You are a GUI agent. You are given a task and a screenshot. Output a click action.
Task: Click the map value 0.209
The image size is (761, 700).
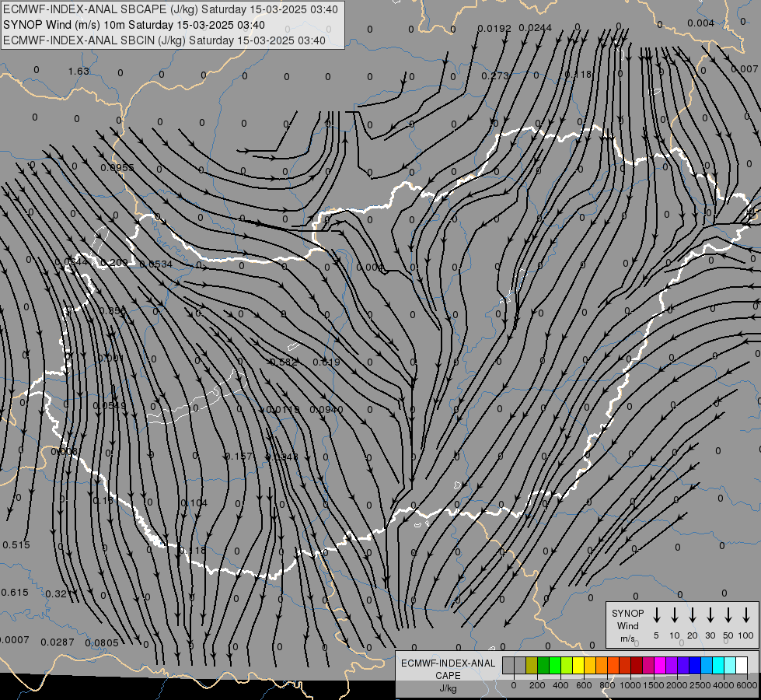[x=114, y=263]
